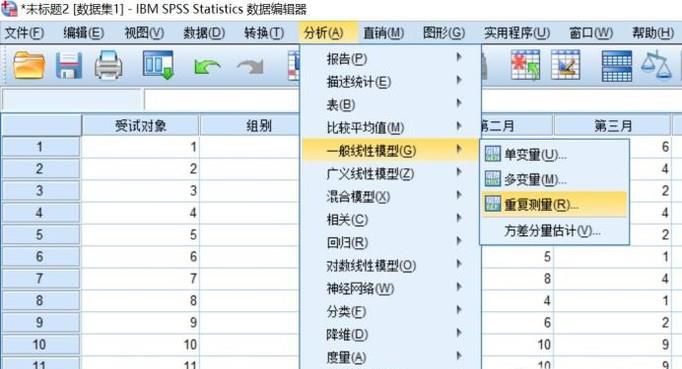
Task: Click the green Undo arrow
Action: pyautogui.click(x=207, y=67)
